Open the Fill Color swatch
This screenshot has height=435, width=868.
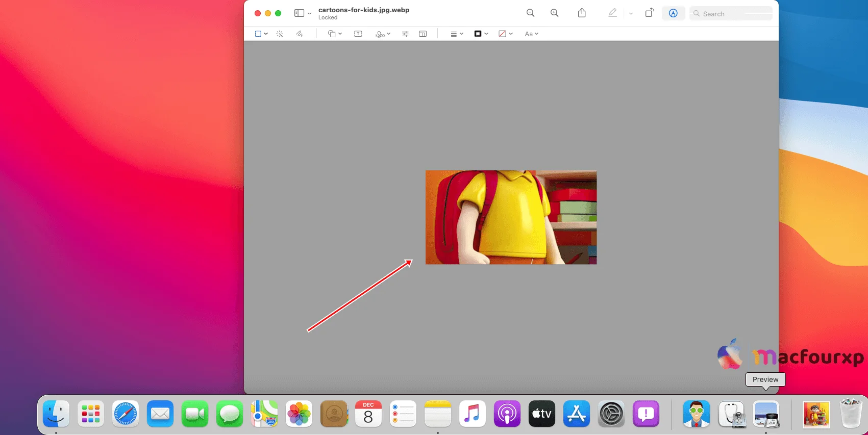[505, 34]
